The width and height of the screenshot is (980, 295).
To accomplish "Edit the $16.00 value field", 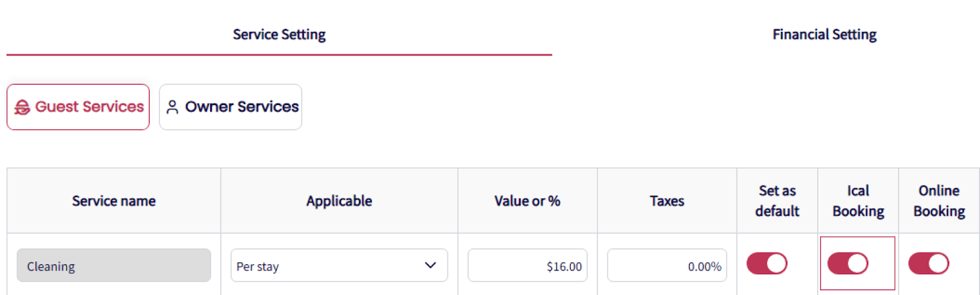I will coord(527,266).
